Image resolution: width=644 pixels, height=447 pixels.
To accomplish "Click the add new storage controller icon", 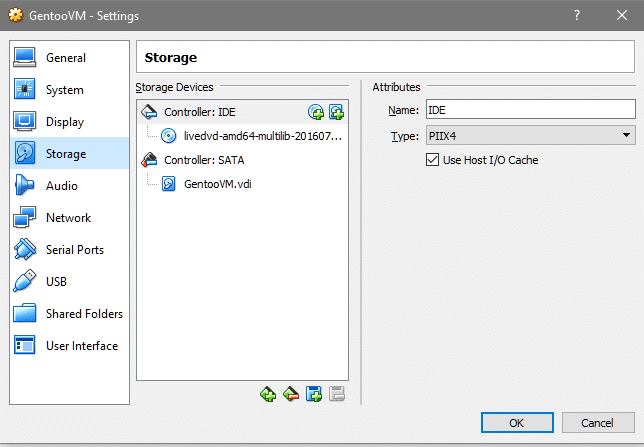I will (268, 395).
